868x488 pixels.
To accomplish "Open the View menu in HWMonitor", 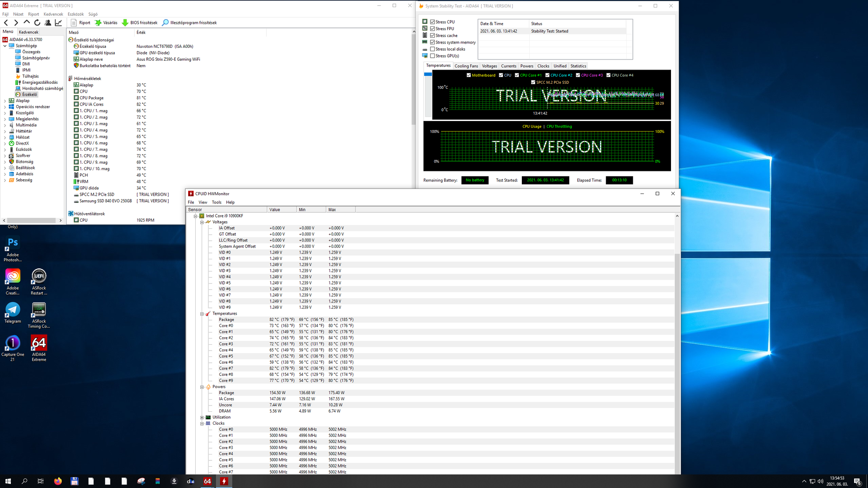I will tap(202, 202).
